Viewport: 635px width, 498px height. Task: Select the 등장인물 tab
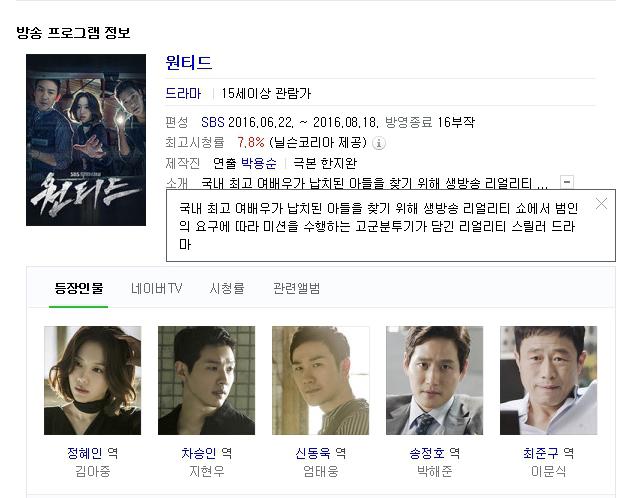[x=79, y=288]
